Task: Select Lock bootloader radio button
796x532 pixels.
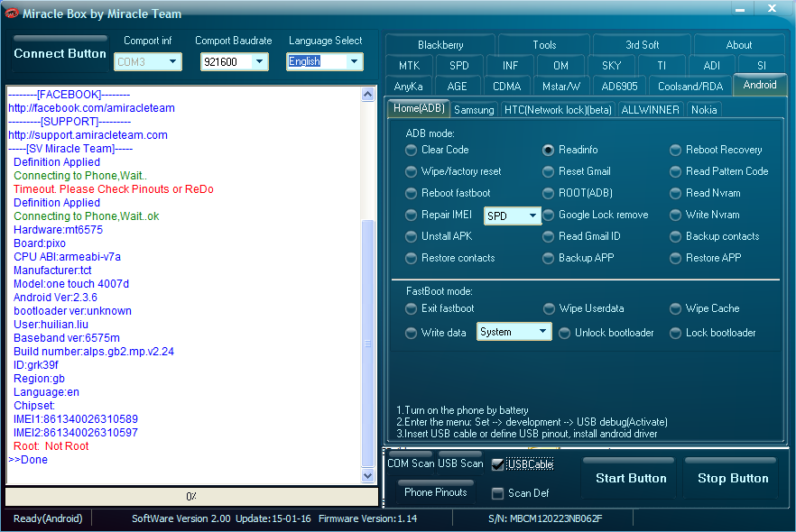Action: [675, 334]
